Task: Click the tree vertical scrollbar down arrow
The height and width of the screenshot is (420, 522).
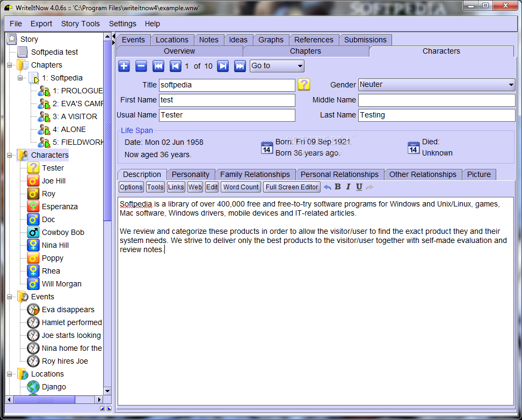Action: coord(107,391)
